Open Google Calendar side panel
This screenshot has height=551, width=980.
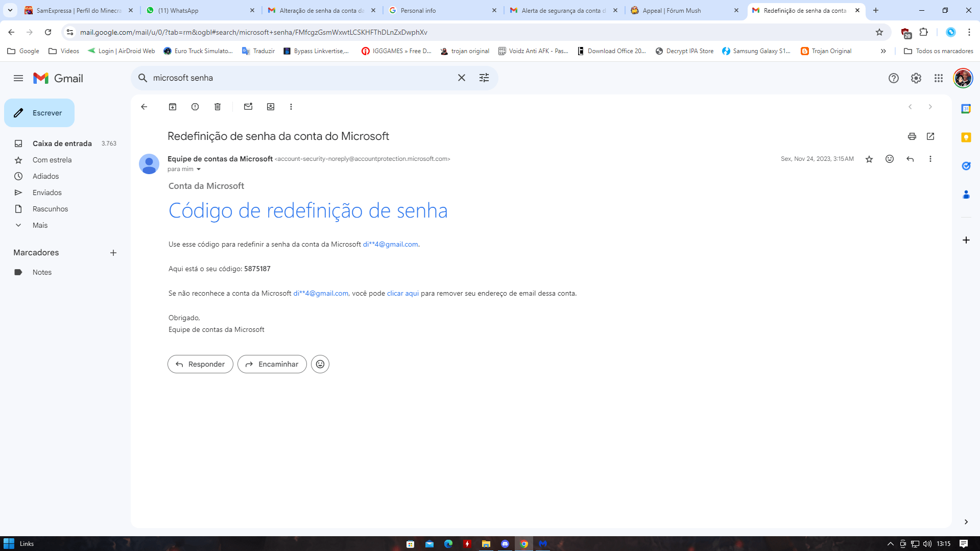[x=966, y=109]
